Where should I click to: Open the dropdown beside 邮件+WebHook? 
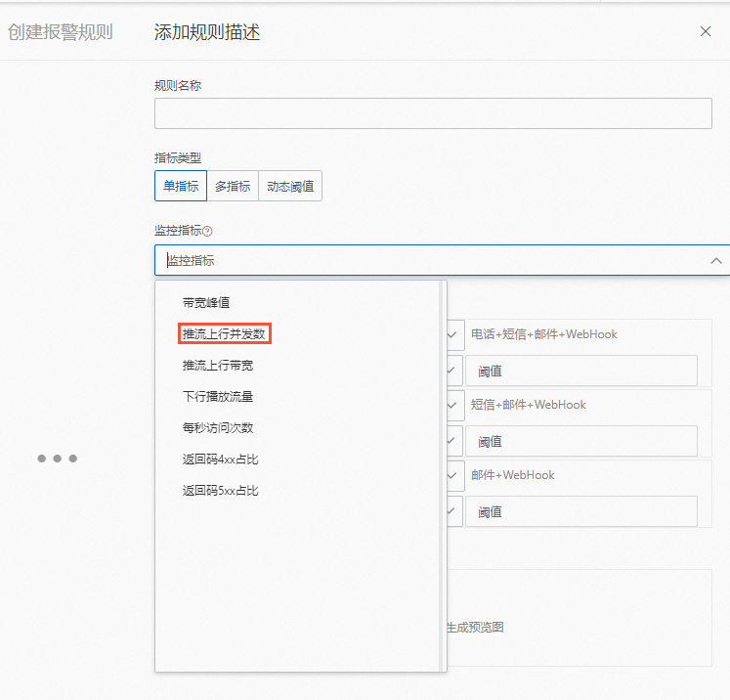[455, 475]
